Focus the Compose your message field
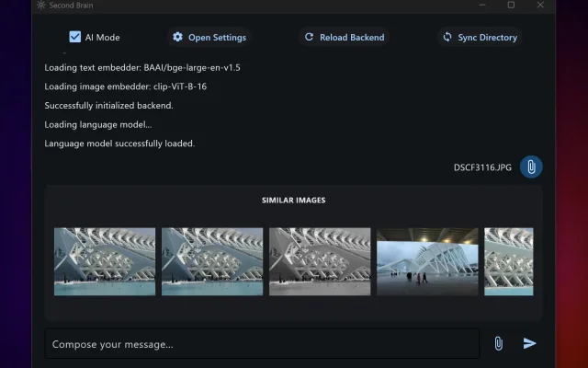588x368 pixels. [x=262, y=343]
